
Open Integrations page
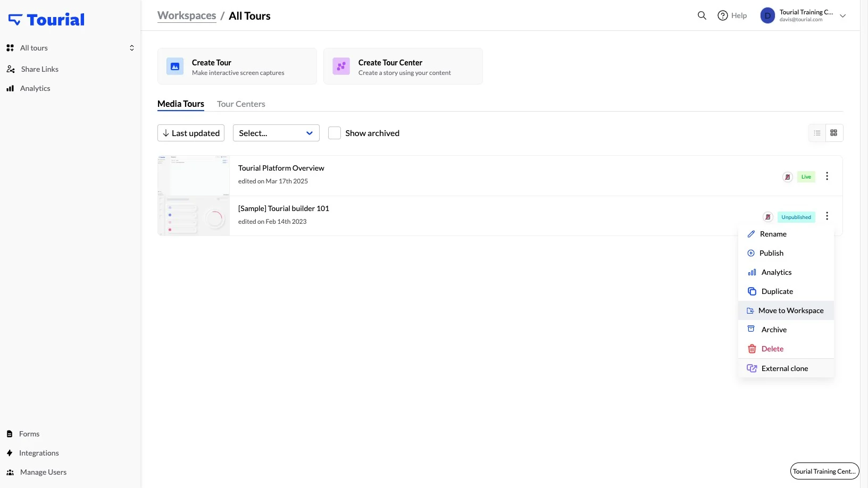click(x=39, y=453)
